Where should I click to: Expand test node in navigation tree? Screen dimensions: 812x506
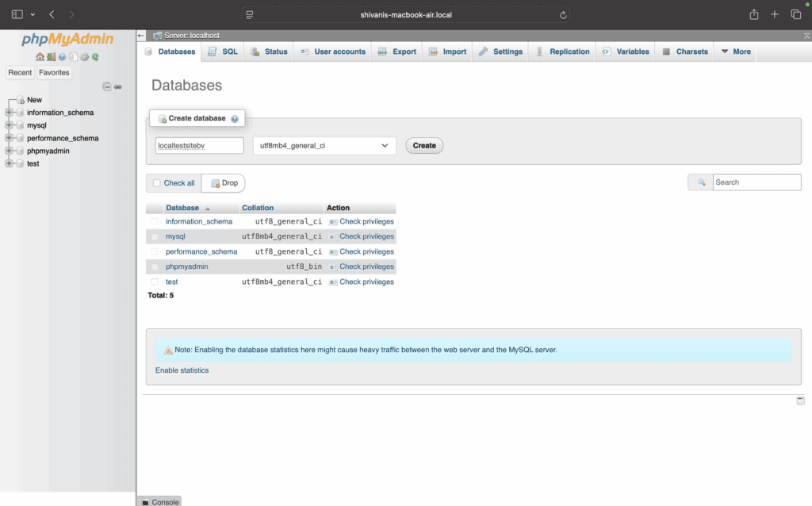[x=9, y=163]
